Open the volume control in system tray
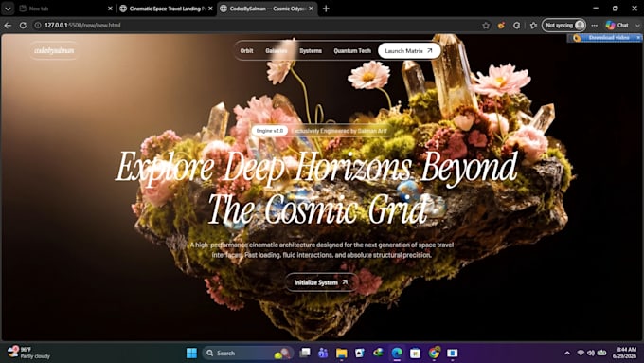Viewport: 644px width, 363px height. click(x=591, y=353)
